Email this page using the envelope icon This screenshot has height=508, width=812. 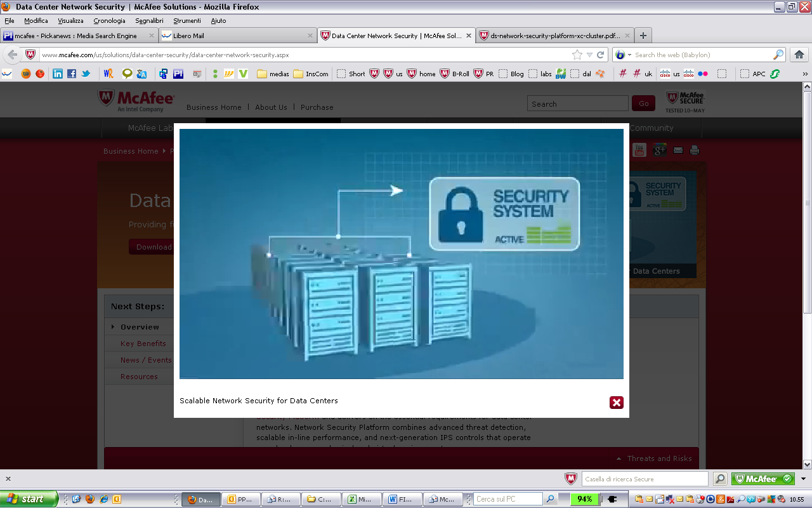tap(678, 150)
